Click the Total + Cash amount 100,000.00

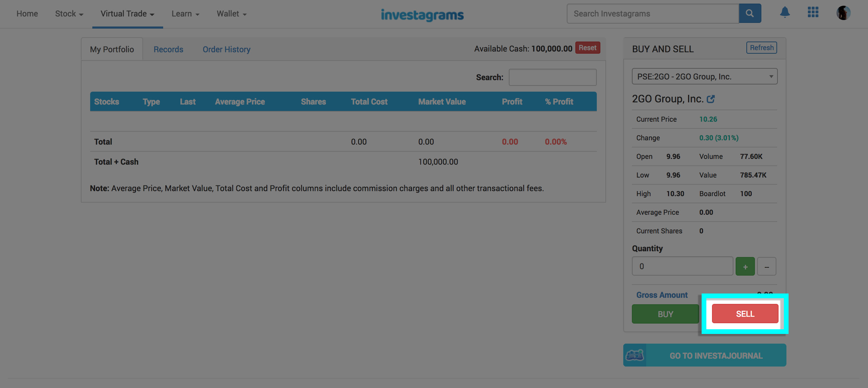pyautogui.click(x=438, y=162)
